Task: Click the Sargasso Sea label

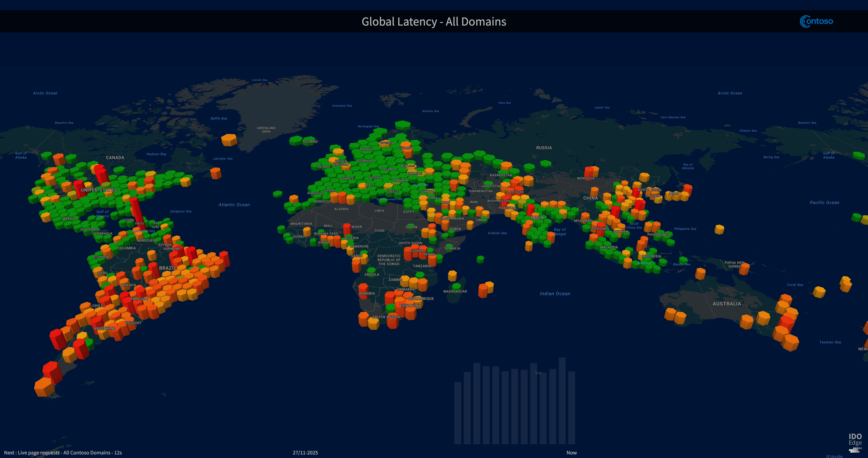Action: pyautogui.click(x=181, y=212)
